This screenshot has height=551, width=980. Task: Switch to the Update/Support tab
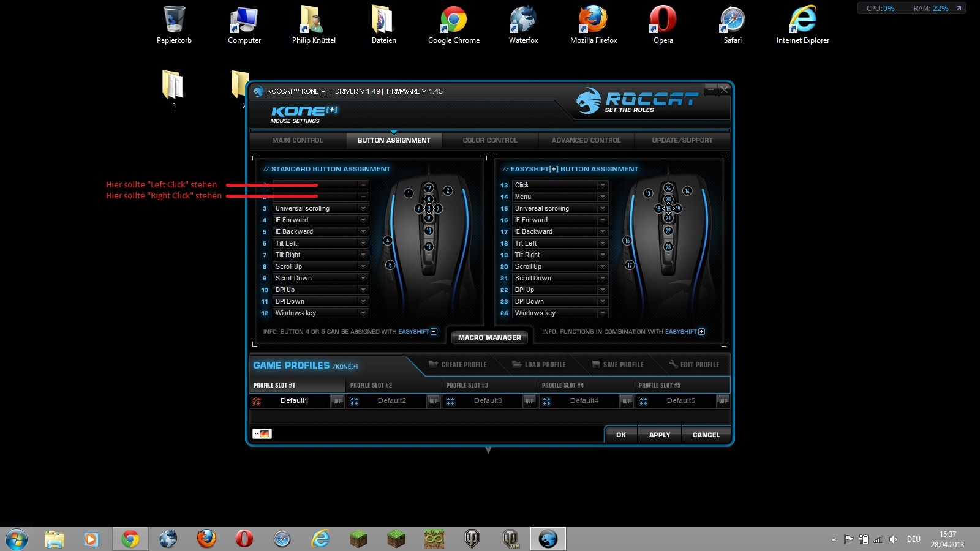click(x=682, y=140)
